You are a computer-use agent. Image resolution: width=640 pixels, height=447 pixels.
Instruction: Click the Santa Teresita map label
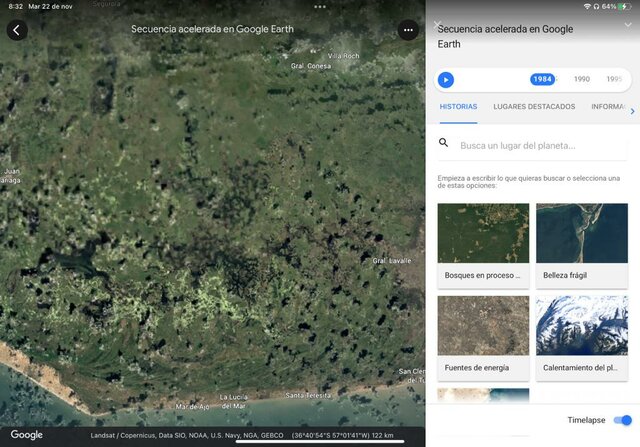[308, 395]
